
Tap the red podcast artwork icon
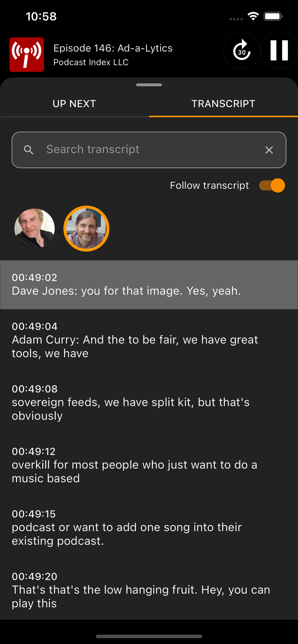tap(27, 54)
